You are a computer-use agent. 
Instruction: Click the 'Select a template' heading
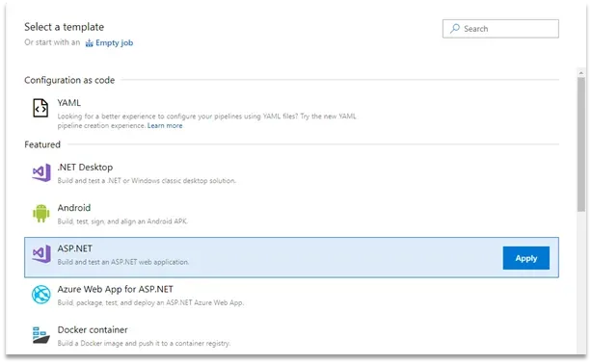point(65,27)
